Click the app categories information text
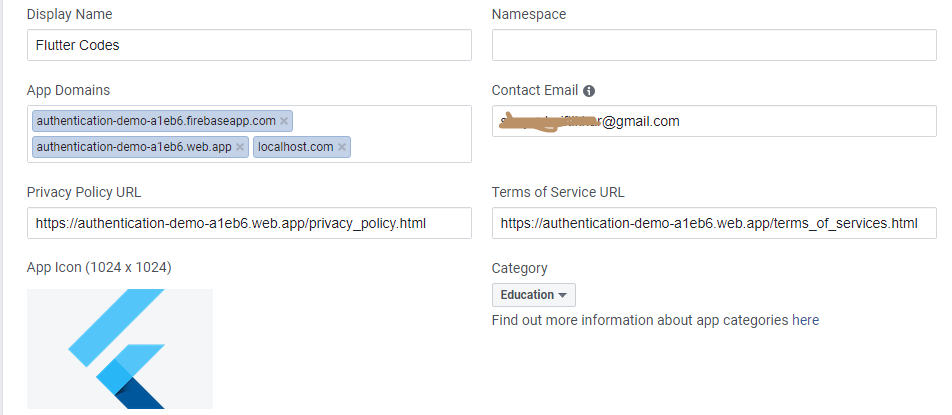 tap(655, 321)
